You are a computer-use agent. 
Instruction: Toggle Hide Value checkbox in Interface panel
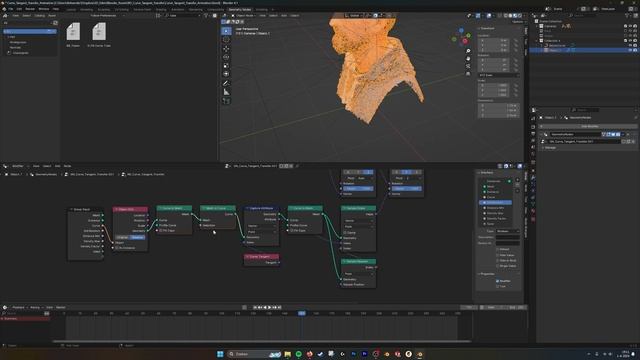pos(498,255)
